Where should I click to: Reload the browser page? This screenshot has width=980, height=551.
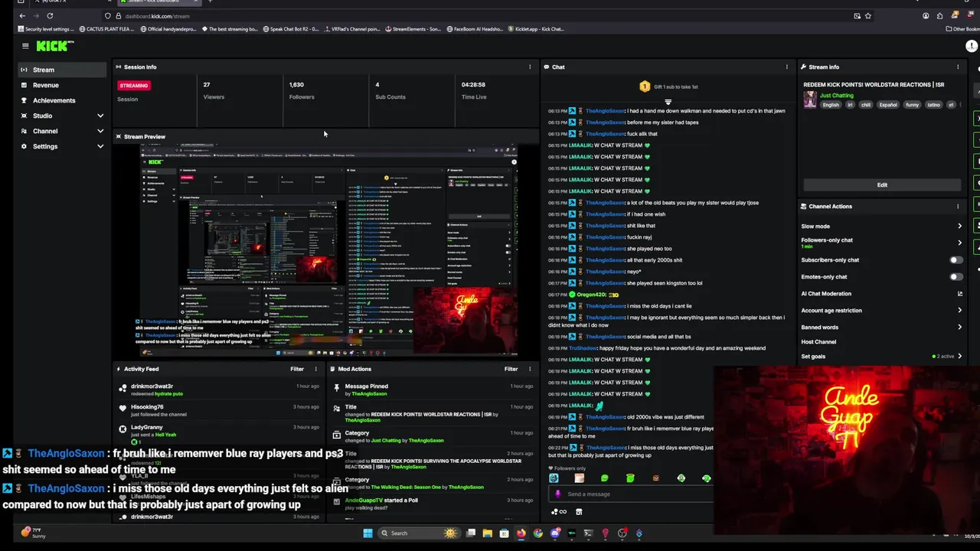click(50, 15)
